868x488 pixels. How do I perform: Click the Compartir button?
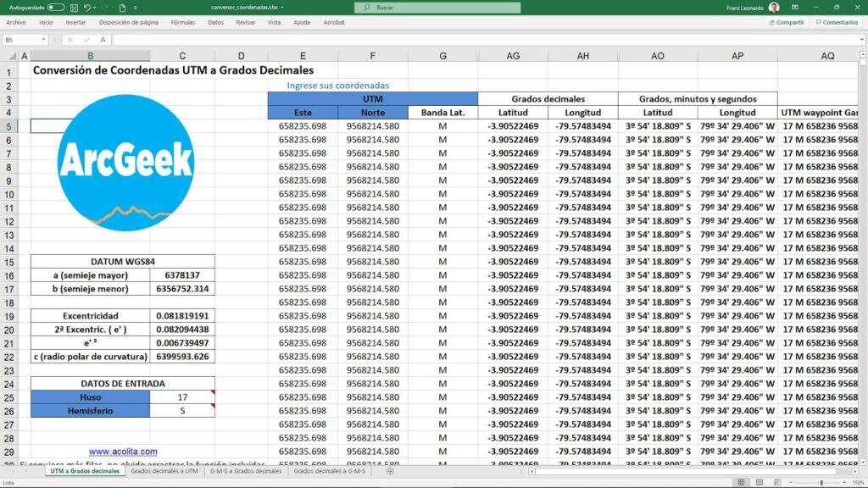tap(786, 23)
